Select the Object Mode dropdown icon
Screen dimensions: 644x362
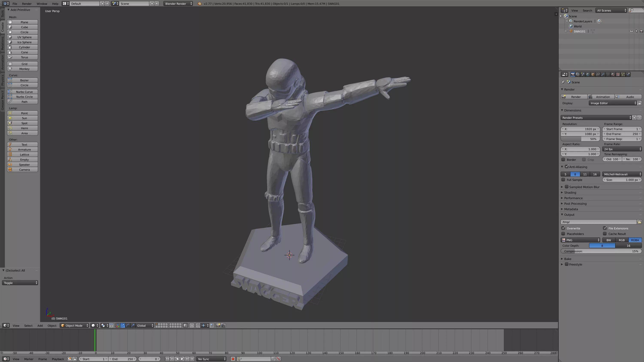point(88,325)
